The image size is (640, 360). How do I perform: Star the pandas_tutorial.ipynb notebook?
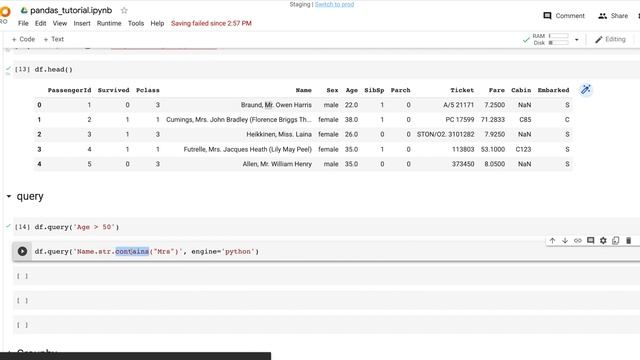tap(124, 10)
